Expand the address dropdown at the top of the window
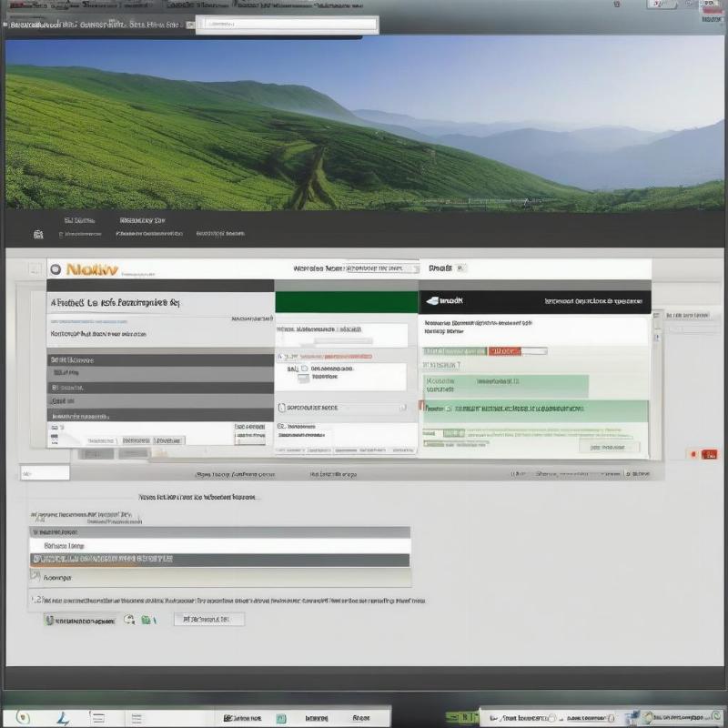Viewport: 728px width, 728px height. tap(287, 25)
